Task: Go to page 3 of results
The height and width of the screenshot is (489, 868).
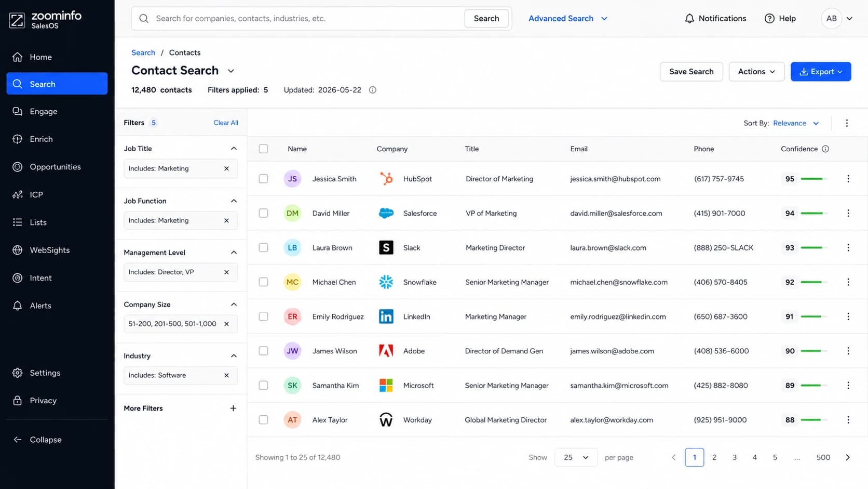Action: 734,457
